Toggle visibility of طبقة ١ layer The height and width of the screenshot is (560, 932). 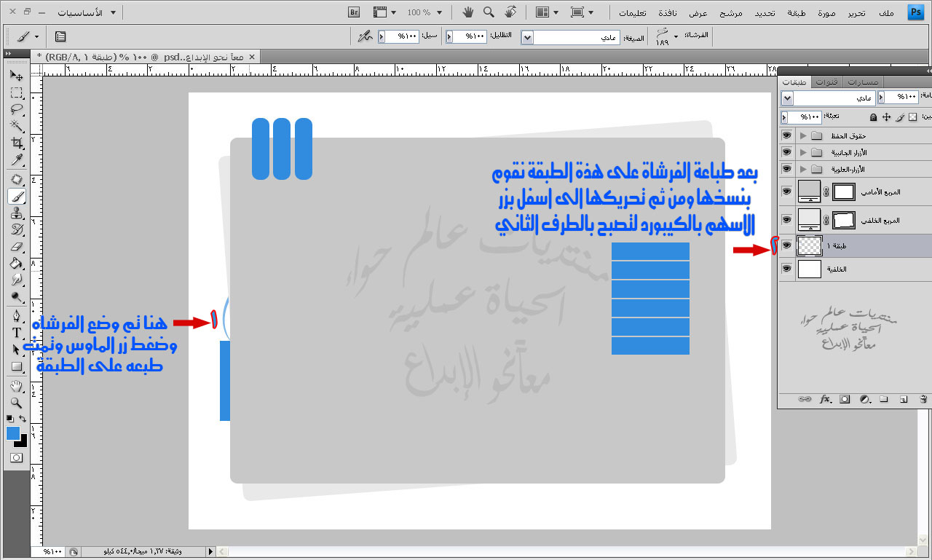pos(786,245)
